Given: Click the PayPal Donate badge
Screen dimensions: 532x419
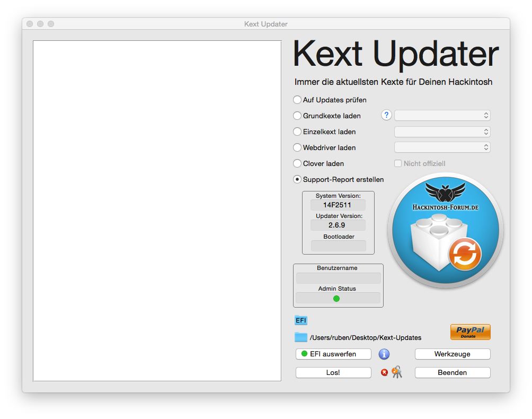Looking at the screenshot, I should coord(470,331).
